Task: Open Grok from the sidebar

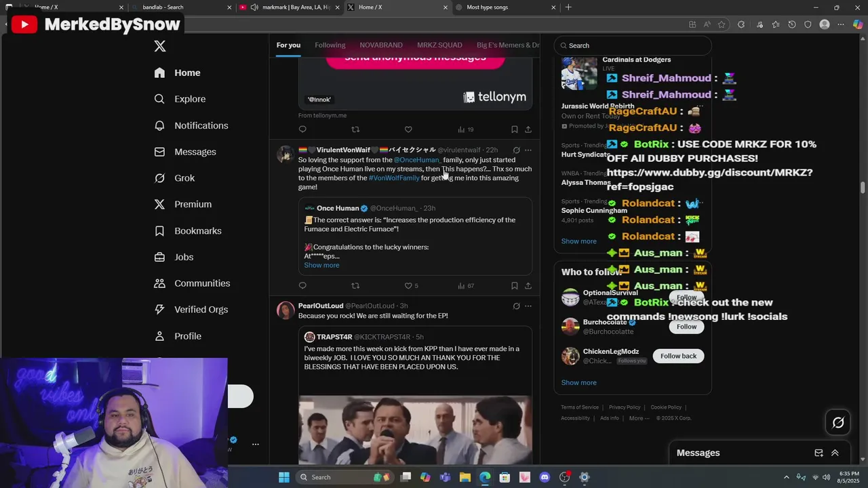Action: pos(174,178)
